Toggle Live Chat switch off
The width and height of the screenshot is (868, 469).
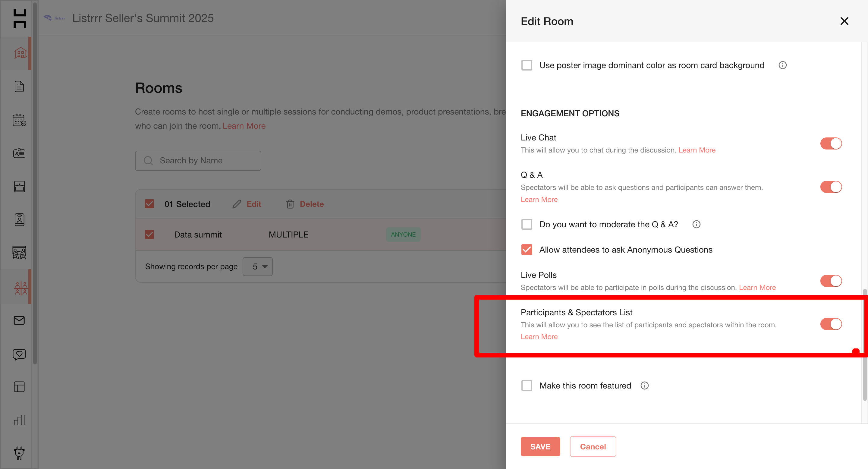point(831,143)
